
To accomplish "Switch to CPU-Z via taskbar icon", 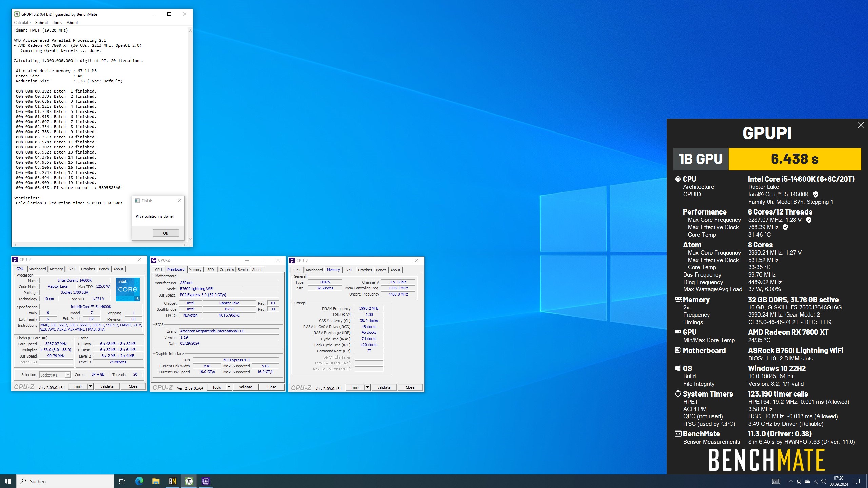I will [205, 481].
